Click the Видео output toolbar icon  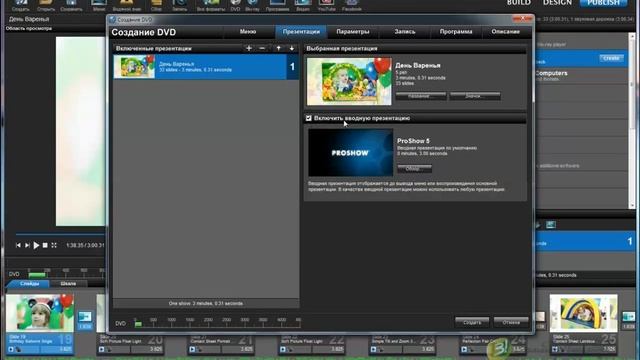tap(303, 5)
